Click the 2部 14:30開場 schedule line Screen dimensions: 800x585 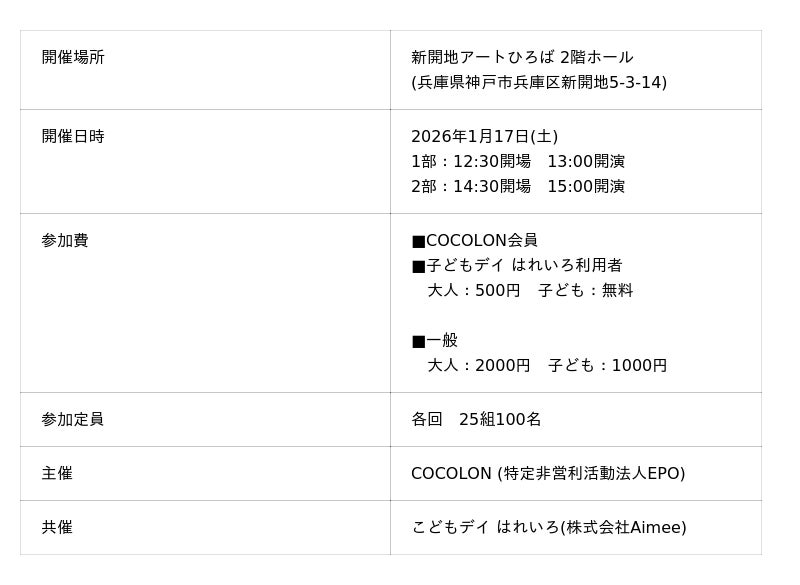517,186
